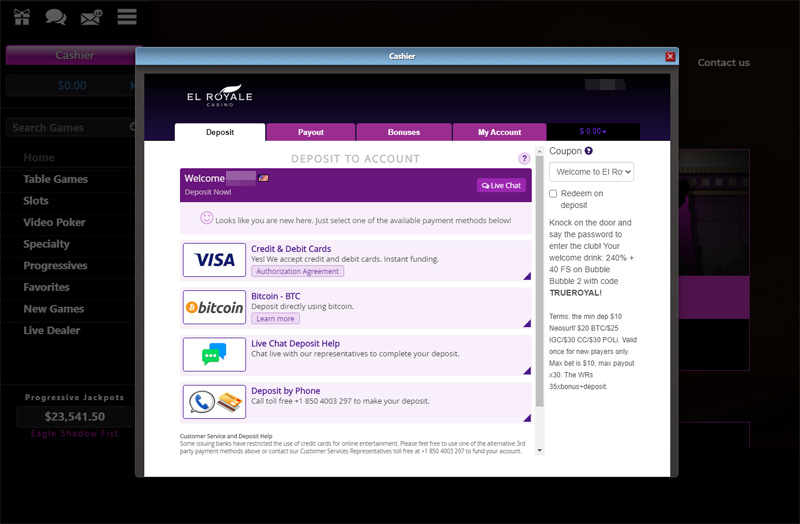Select the VISA card logo
800x524 pixels.
click(x=214, y=260)
